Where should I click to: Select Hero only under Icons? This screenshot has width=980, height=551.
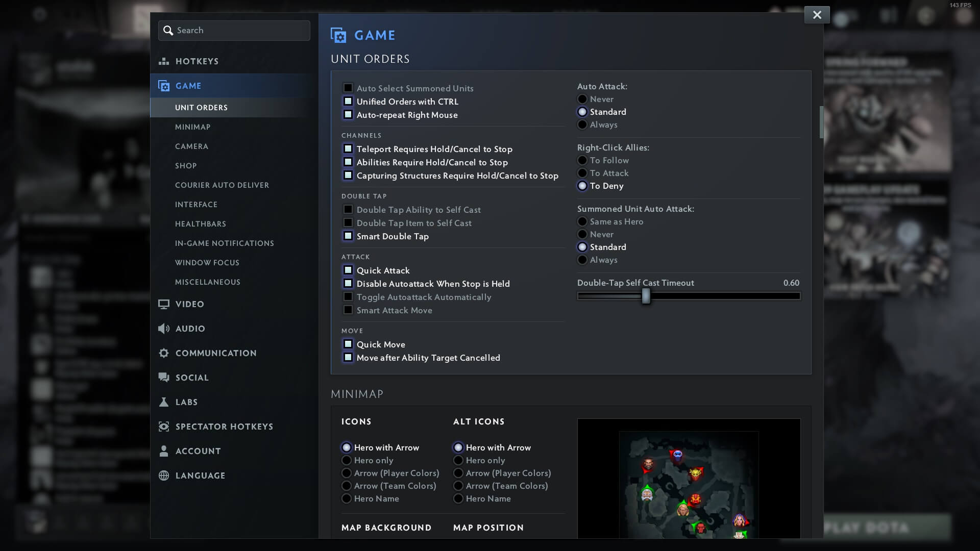coord(347,460)
